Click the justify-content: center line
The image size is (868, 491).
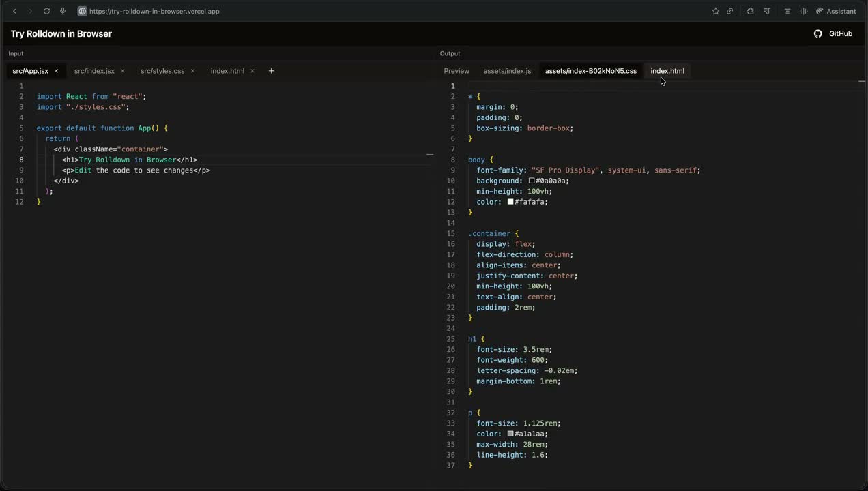tap(527, 276)
